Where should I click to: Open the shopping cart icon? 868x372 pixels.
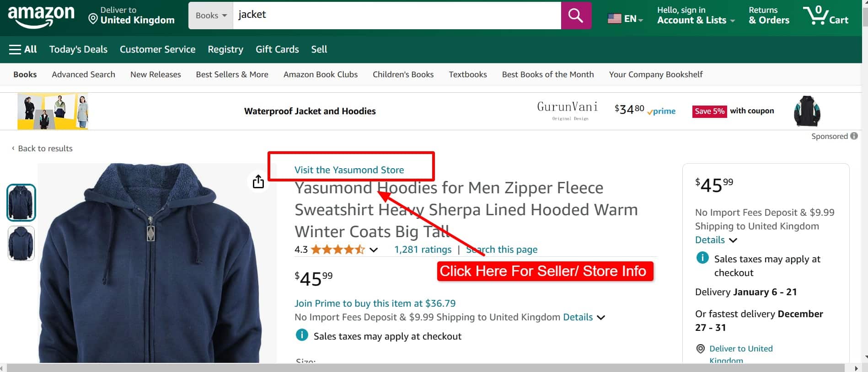(825, 16)
